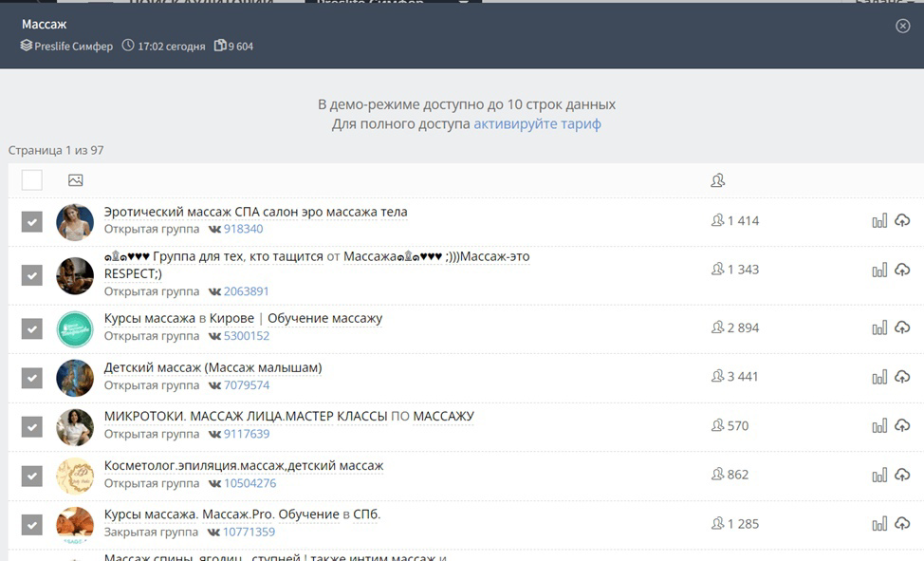
Task: Open Курсы массажа в Кирове group title
Action: tap(244, 319)
